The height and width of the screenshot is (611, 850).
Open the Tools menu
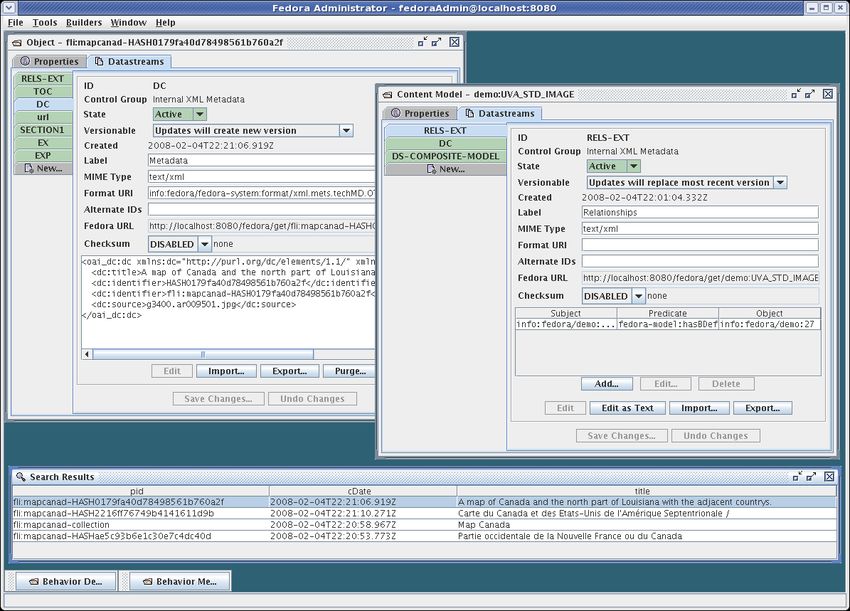pyautogui.click(x=44, y=22)
